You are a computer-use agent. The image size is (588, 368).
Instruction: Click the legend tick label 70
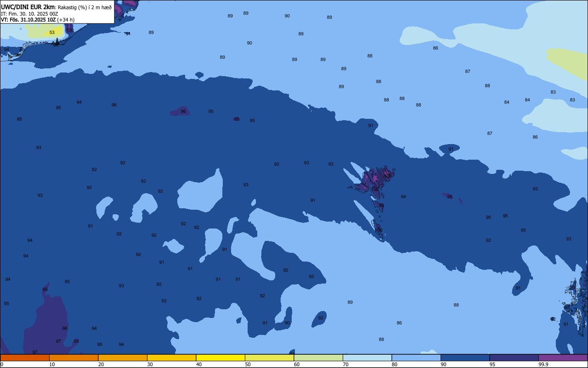345,364
